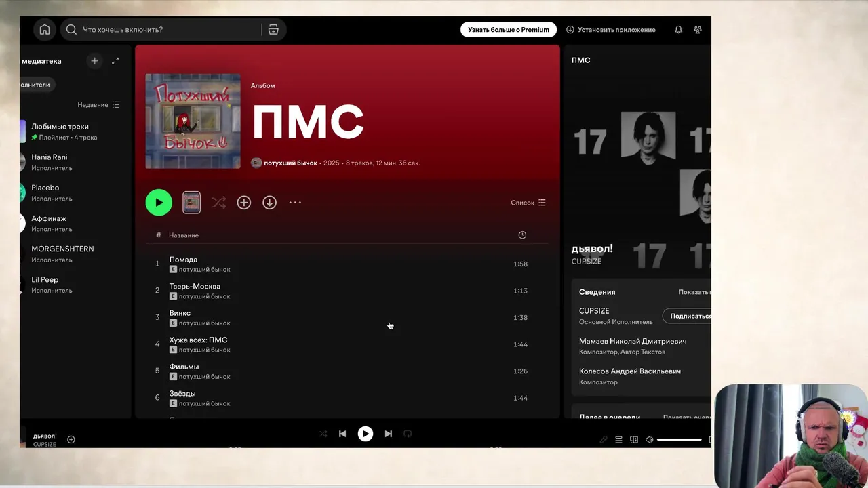The width and height of the screenshot is (868, 488).
Task: Click 'Показать очередь' in 'Далее в очереди'
Action: click(x=687, y=418)
